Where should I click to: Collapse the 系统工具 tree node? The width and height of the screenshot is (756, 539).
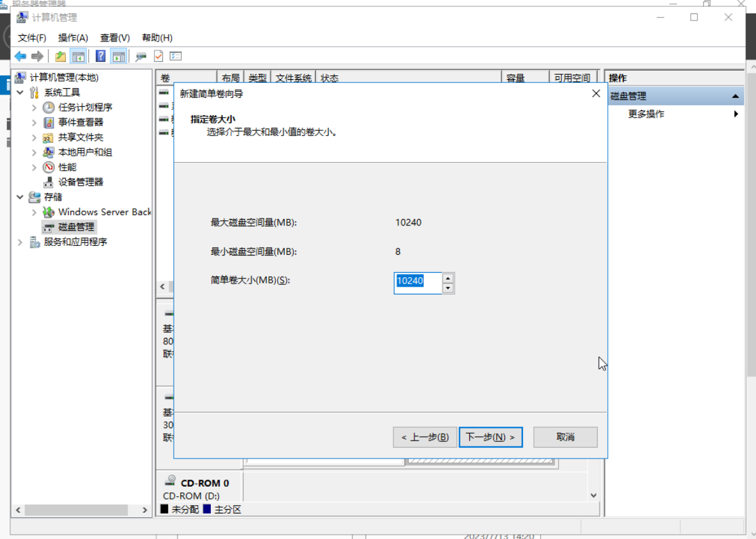pos(20,92)
